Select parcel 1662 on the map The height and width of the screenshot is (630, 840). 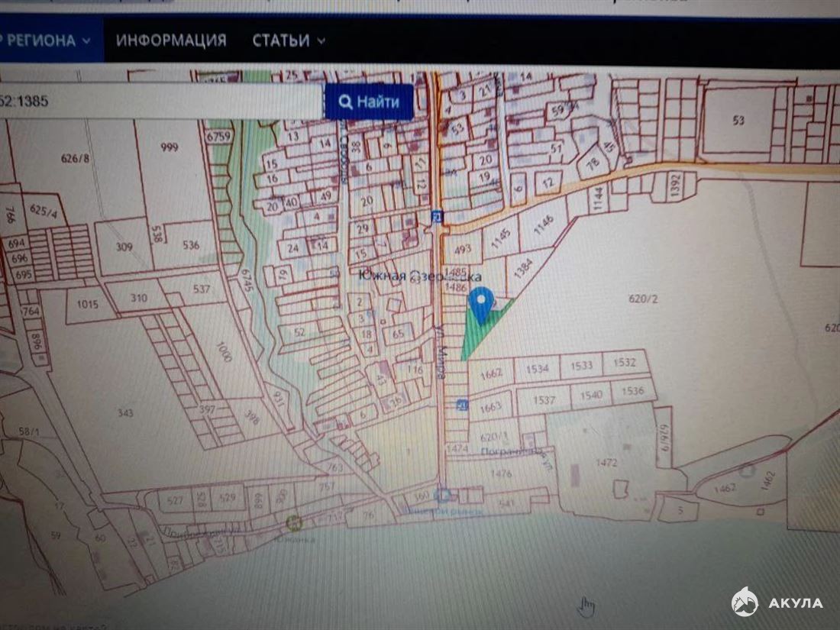pos(491,373)
